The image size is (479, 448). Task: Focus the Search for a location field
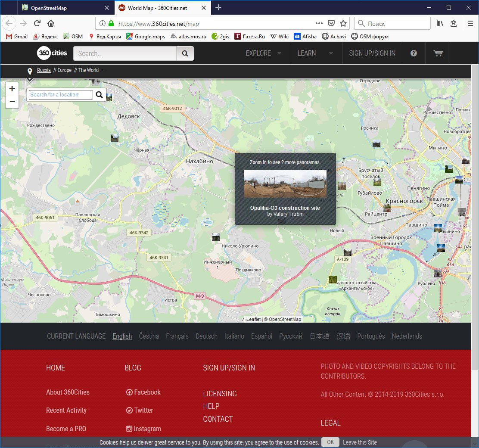coord(61,94)
